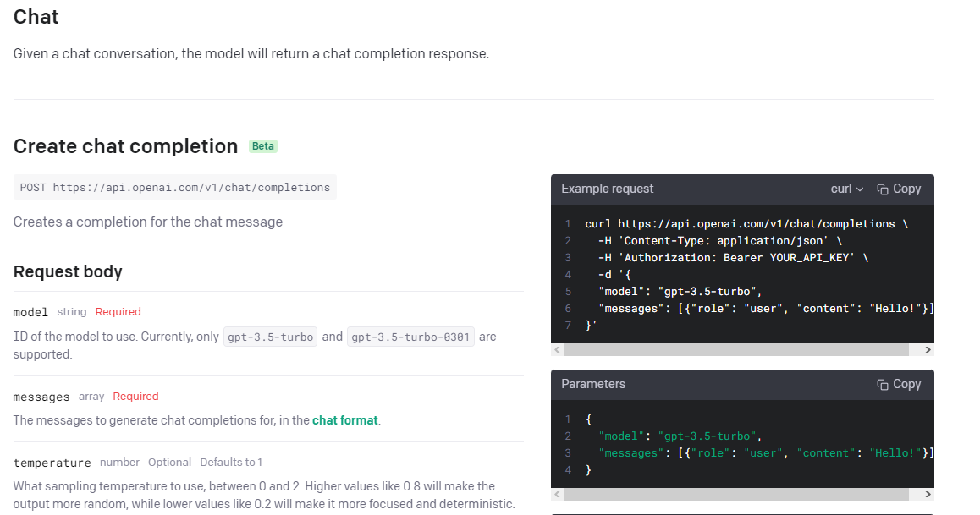Click the gpt-3.5-turbo inline code tag
The image size is (980, 515).
(271, 337)
